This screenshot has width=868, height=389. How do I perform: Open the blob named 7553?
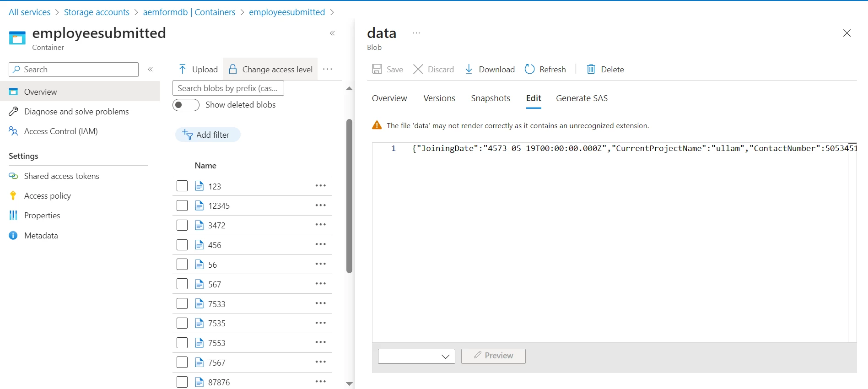(217, 343)
